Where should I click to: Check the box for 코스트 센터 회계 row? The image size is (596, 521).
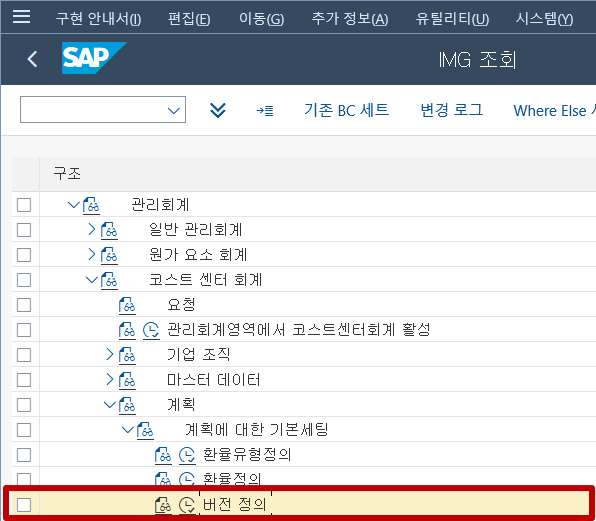(x=24, y=280)
